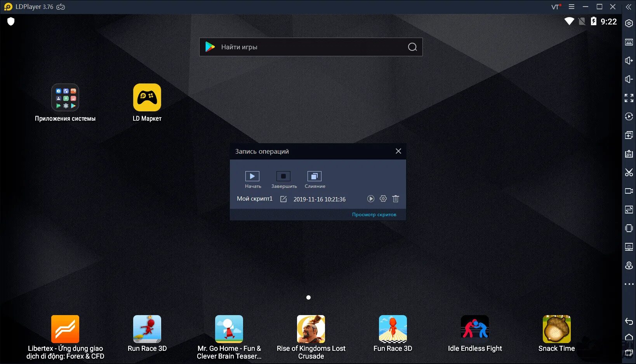Image resolution: width=636 pixels, height=364 pixels.
Task: Launch the Snack Time app
Action: pyautogui.click(x=557, y=334)
